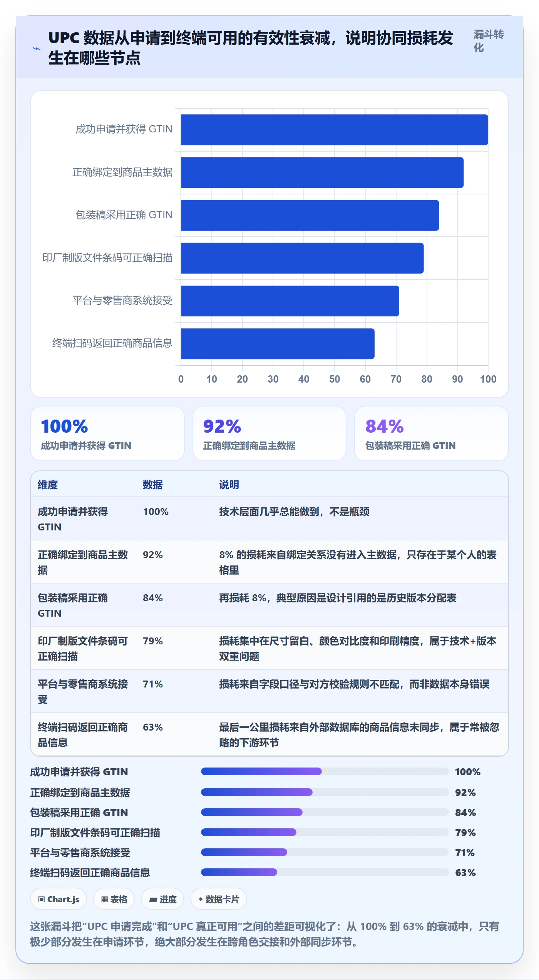Viewport: 539px width, 980px height.
Task: Click the chart bar for 成功申请并获得 GTIN
Action: click(x=335, y=130)
